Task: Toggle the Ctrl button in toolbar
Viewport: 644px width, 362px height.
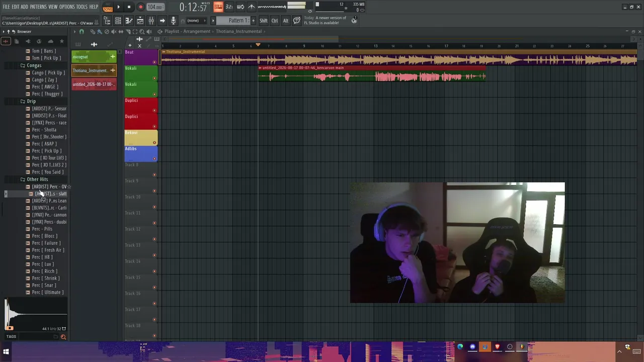Action: point(275,21)
